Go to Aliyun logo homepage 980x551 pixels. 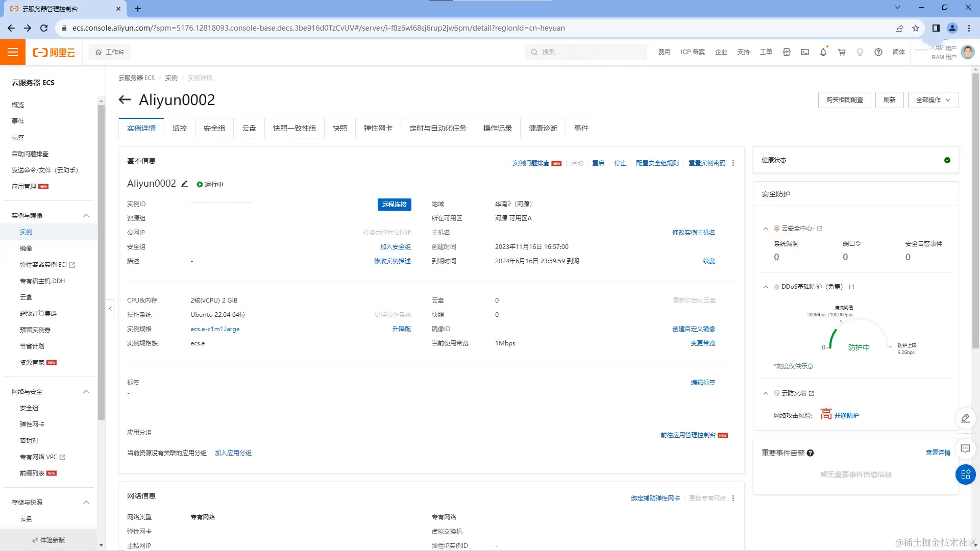click(54, 52)
